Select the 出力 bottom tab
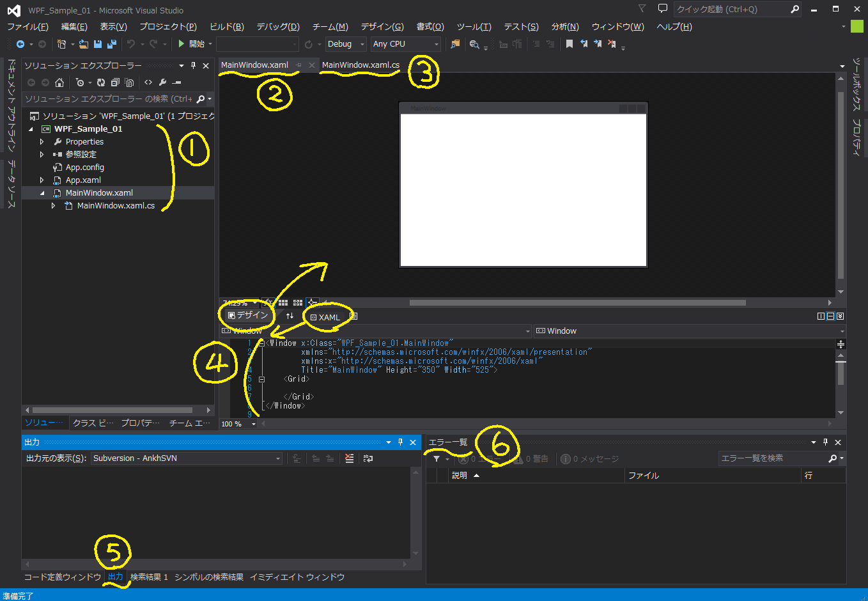 pos(115,577)
